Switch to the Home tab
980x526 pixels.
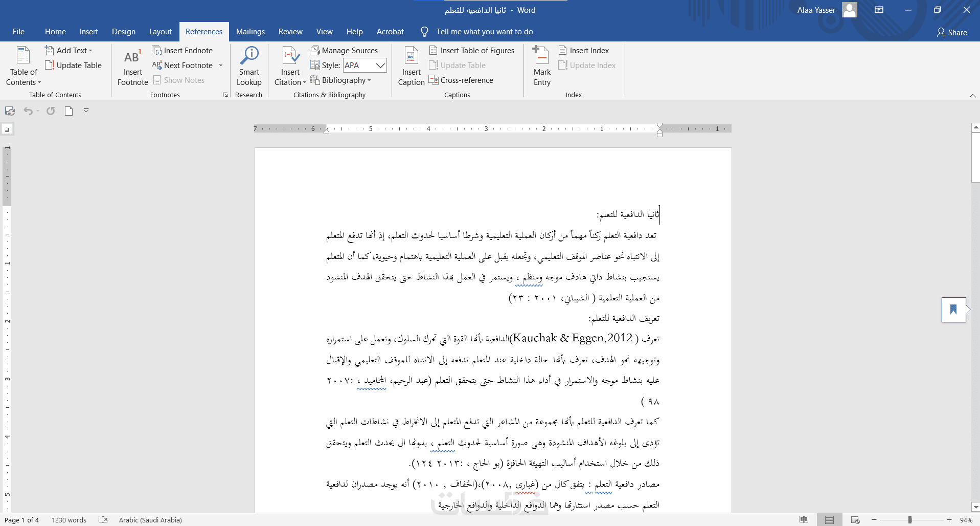pos(55,32)
